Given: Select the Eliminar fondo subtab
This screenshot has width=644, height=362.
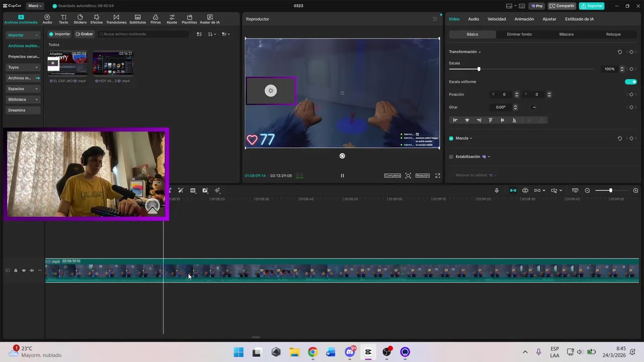Looking at the screenshot, I should click(x=519, y=34).
